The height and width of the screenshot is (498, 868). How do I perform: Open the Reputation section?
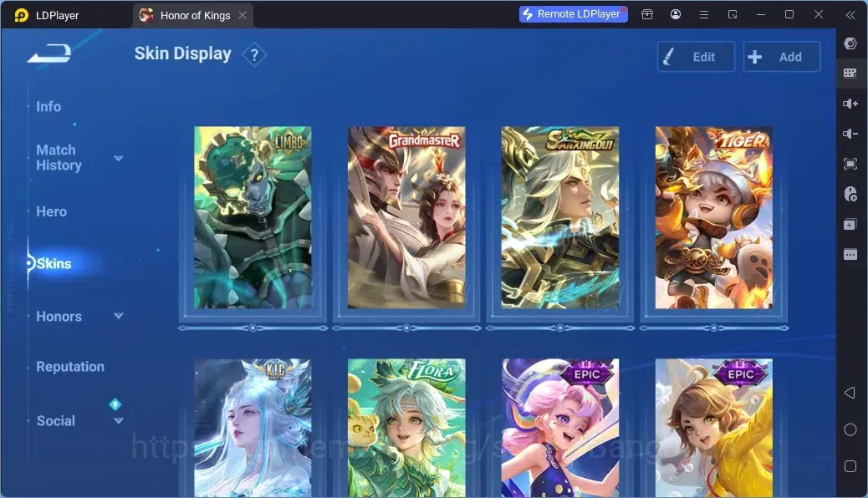[70, 366]
